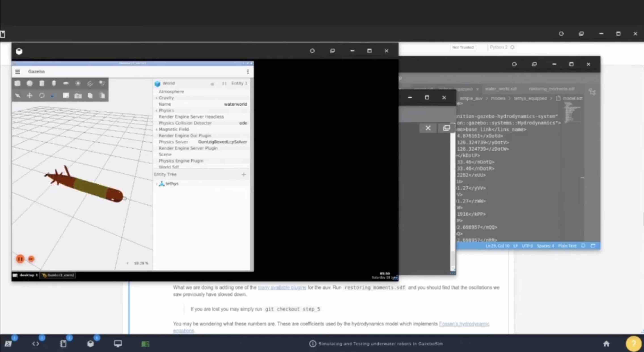This screenshot has height=352, width=644.
Task: Switch to the water_world.sdf editor tab
Action: pyautogui.click(x=500, y=89)
